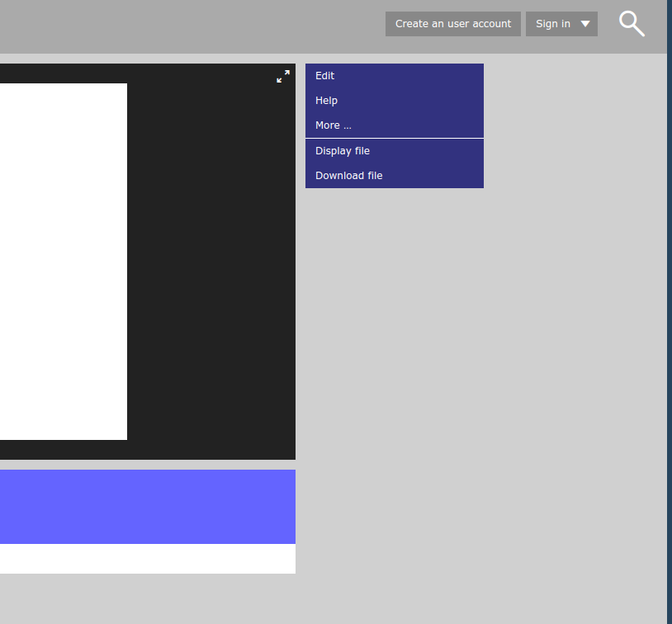The image size is (672, 624).
Task: Click the dark viewer area beside the page
Action: click(x=211, y=261)
